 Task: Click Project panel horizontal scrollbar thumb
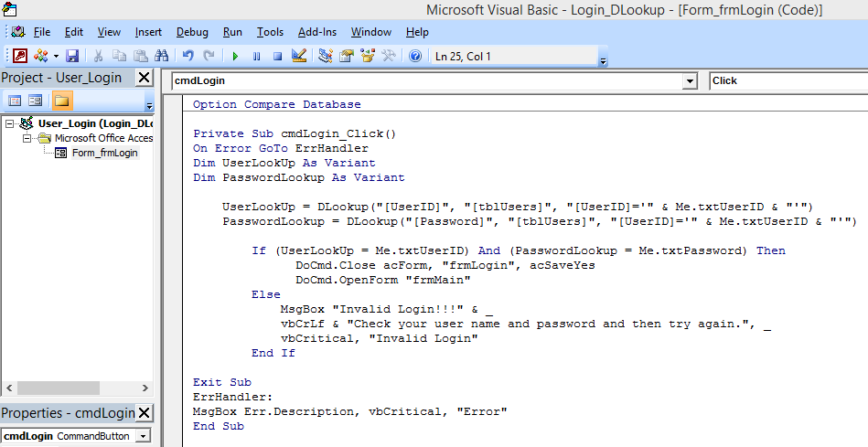pyautogui.click(x=58, y=388)
